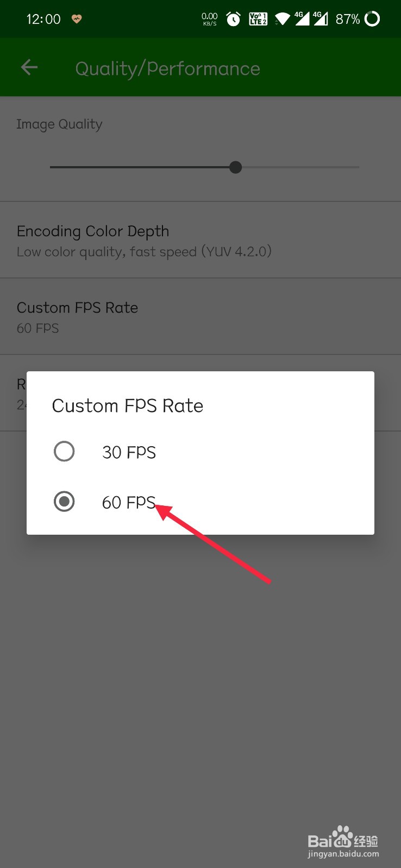Image resolution: width=401 pixels, height=868 pixels.
Task: Tap the 0.00 KB/s network speed indicator
Action: (x=209, y=19)
